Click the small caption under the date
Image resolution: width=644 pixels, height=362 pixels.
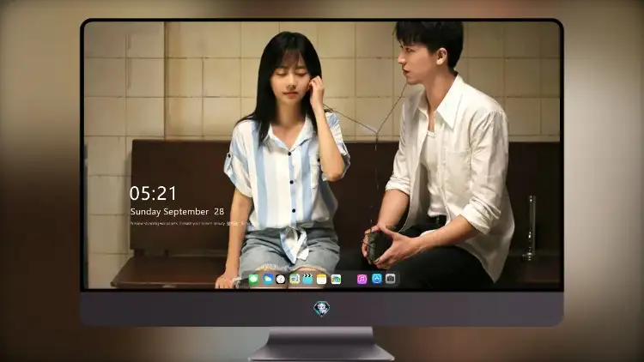pos(190,224)
